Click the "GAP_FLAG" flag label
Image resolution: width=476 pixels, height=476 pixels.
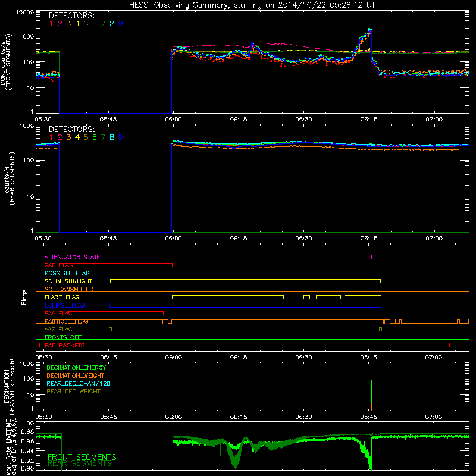pos(58,265)
